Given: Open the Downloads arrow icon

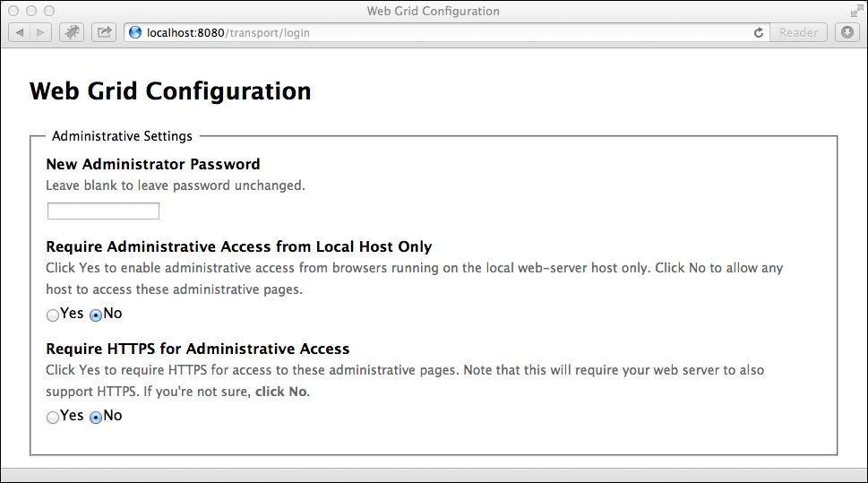Looking at the screenshot, I should tap(847, 32).
